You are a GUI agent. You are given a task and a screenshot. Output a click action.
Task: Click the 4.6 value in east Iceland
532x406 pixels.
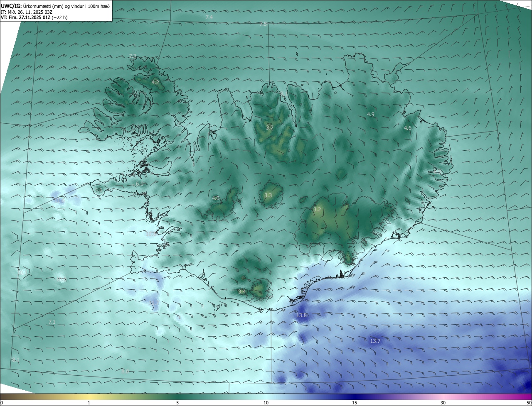[x=408, y=128]
